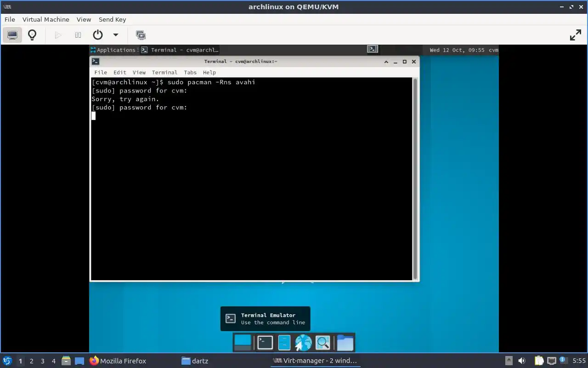The height and width of the screenshot is (368, 588).
Task: Show hidden tray icons arrow
Action: pos(509,361)
